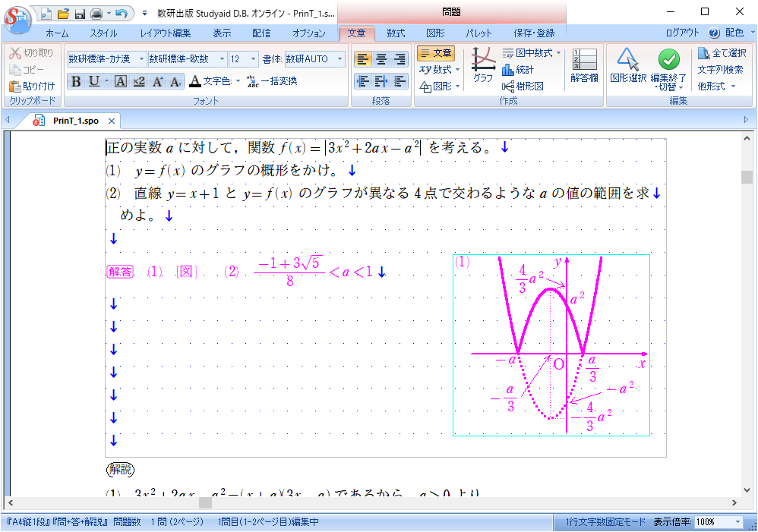This screenshot has height=532, width=758.
Task: Click the ログアウト logout link
Action: click(x=682, y=33)
